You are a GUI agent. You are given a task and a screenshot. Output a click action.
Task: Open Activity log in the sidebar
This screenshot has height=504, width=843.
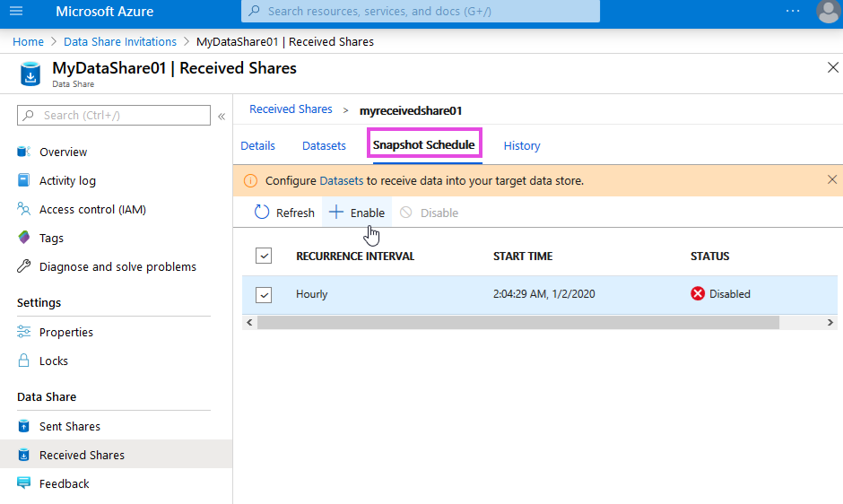tap(67, 181)
